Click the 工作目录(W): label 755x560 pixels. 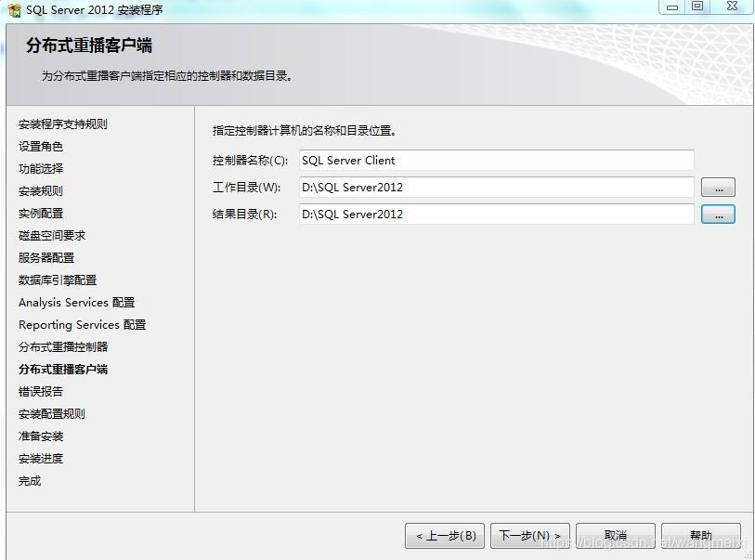(246, 188)
